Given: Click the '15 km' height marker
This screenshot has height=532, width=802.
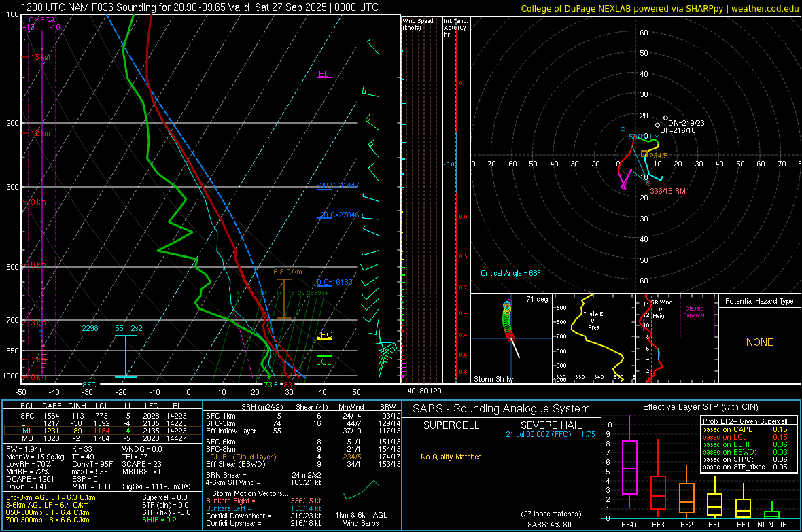Looking at the screenshot, I should [40, 57].
